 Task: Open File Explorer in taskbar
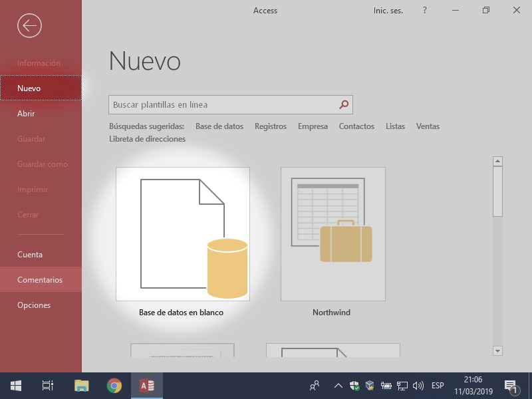[x=81, y=386]
